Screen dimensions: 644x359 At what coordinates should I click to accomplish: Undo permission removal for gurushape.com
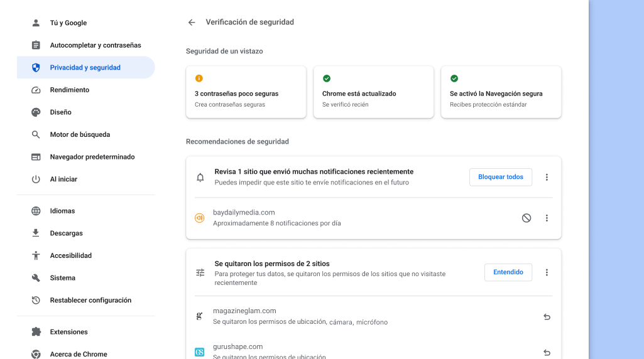[547, 353]
